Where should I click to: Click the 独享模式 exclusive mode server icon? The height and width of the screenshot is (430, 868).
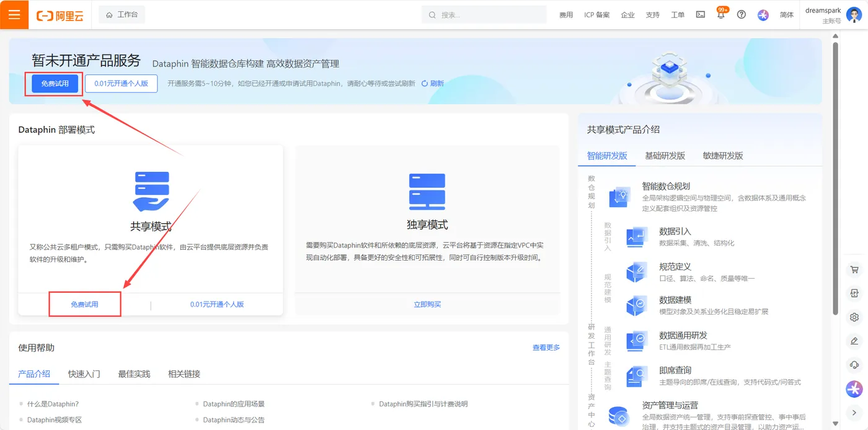click(x=427, y=191)
